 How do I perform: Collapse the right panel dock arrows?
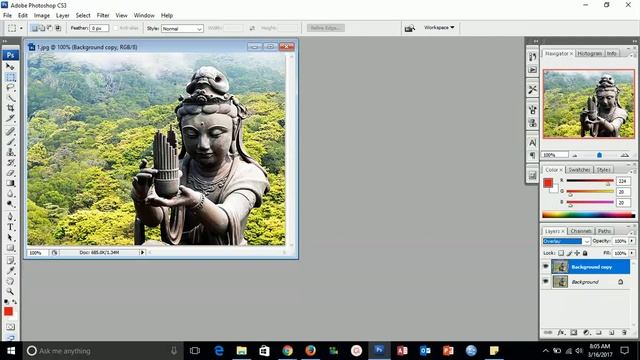tap(635, 41)
